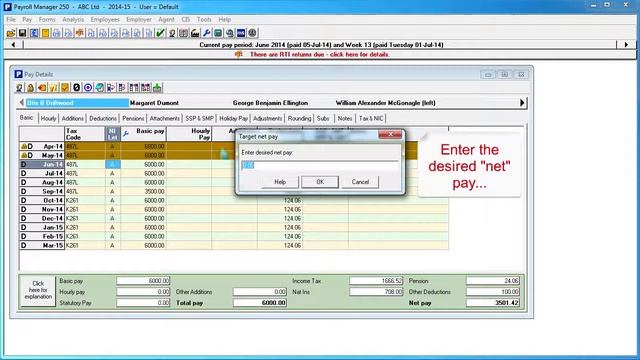Click Cancel in the Target net pay dialog
The image size is (640, 360).
click(360, 182)
